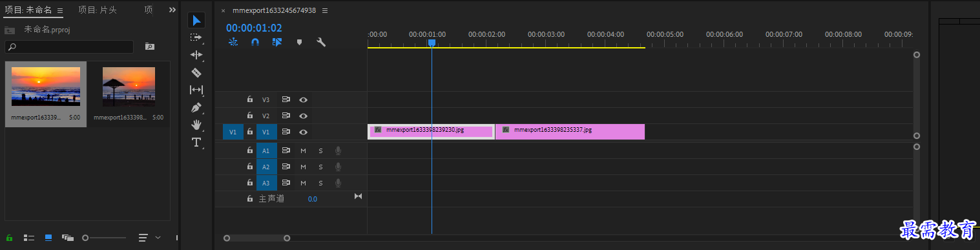Toggle V3 track targeting button
Screen dimensions: 980x250
pos(266,99)
